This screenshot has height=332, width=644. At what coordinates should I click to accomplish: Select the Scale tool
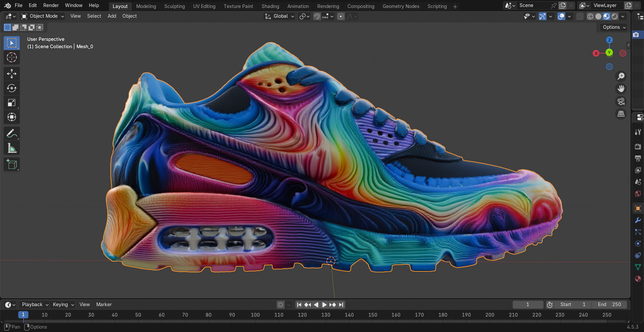(12, 103)
